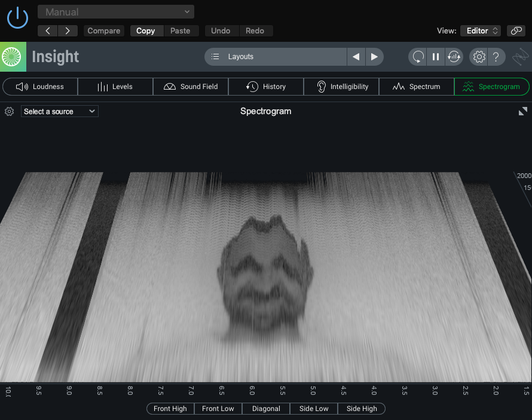This screenshot has height=420, width=532.
Task: Click the Spectrogram panel settings gear
Action: click(x=9, y=111)
